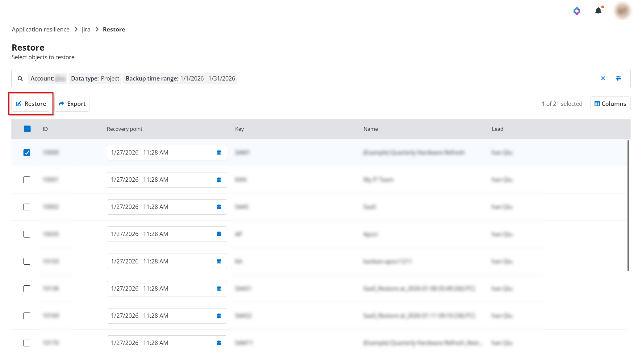Tick the checkbox for the second row
Screen dimensions: 642x364
[x=27, y=180]
